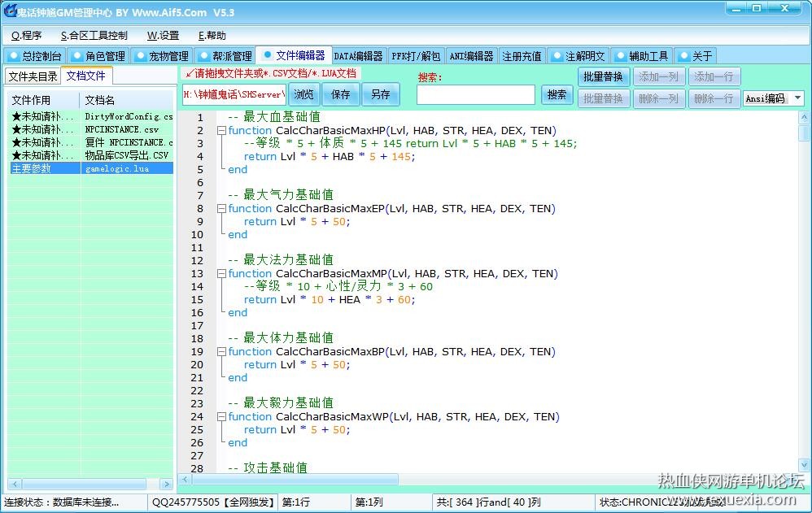This screenshot has width=812, height=513.
Task: Click the editor vertical scrollbar up arrow
Action: pos(804,118)
